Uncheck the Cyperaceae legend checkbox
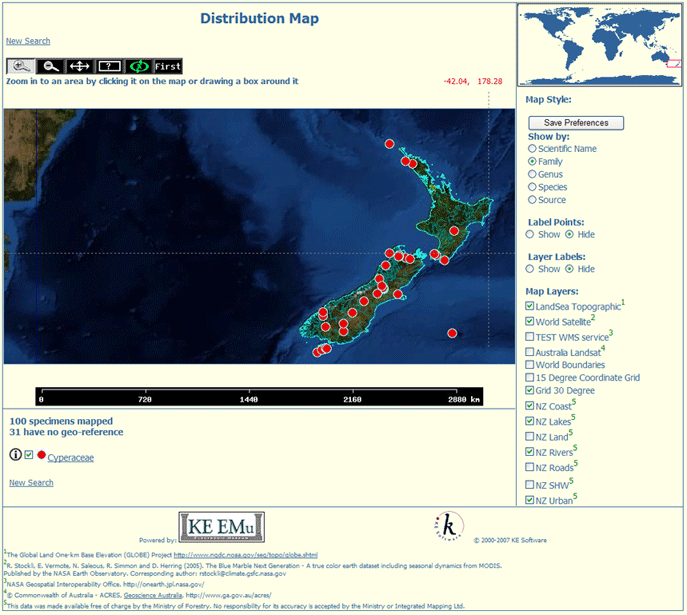Viewport: 687px width, 615px height. (28, 456)
